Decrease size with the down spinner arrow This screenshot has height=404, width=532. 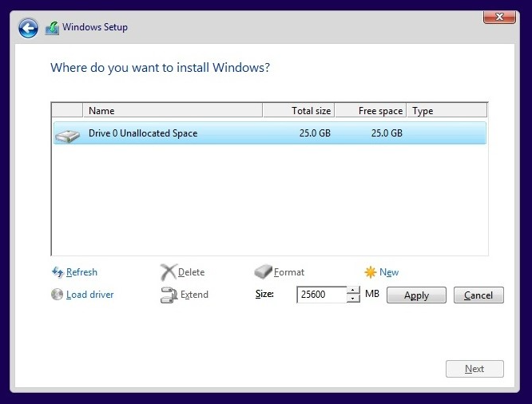tap(353, 299)
